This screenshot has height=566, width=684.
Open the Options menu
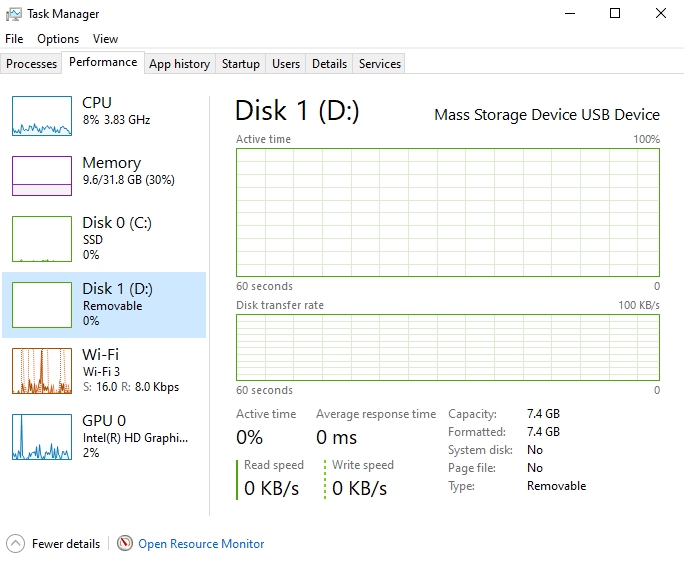[58, 39]
